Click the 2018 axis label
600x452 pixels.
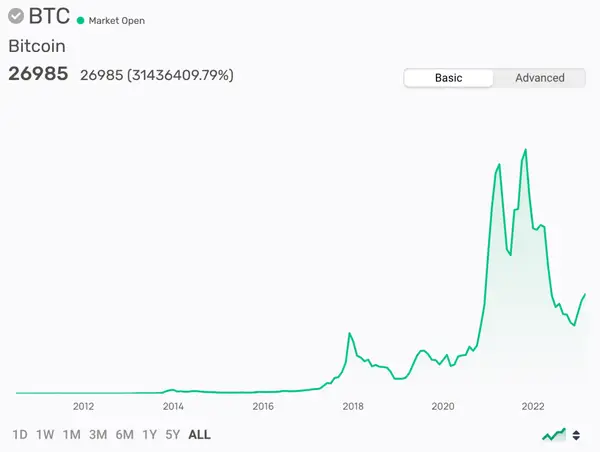coord(353,406)
